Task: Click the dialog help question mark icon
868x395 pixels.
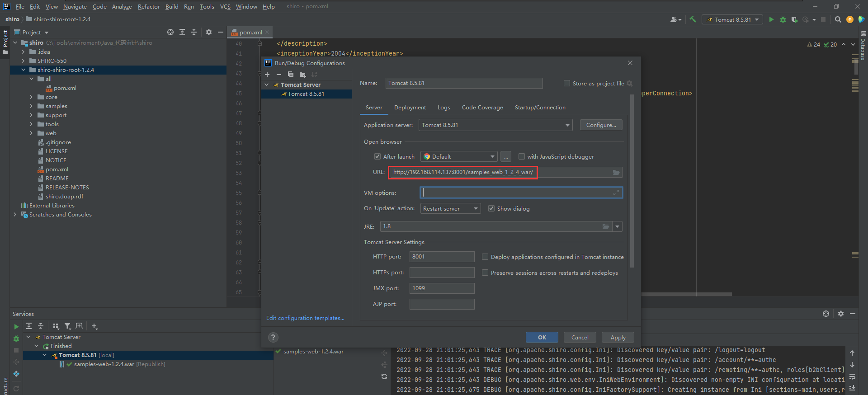Action: 273,337
